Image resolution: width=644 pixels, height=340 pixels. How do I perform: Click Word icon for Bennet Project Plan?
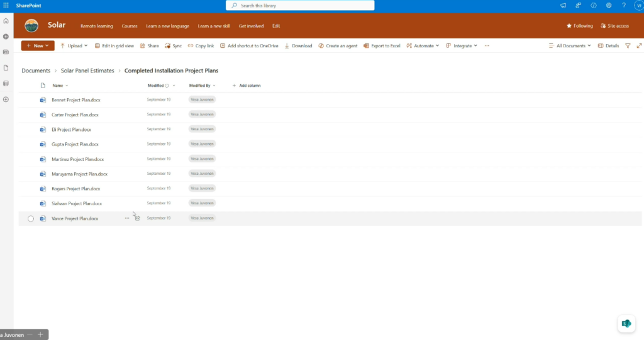[x=43, y=100]
